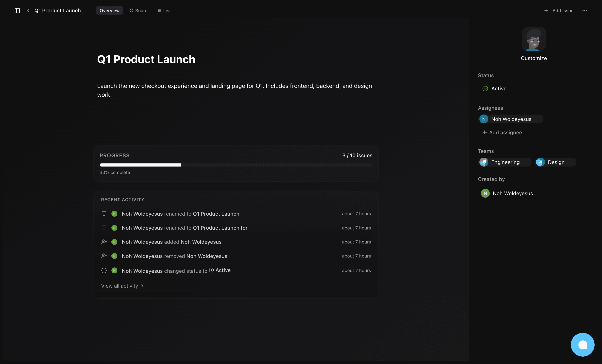Expand the View all activity chevron
This screenshot has width=602, height=364.
(142, 286)
